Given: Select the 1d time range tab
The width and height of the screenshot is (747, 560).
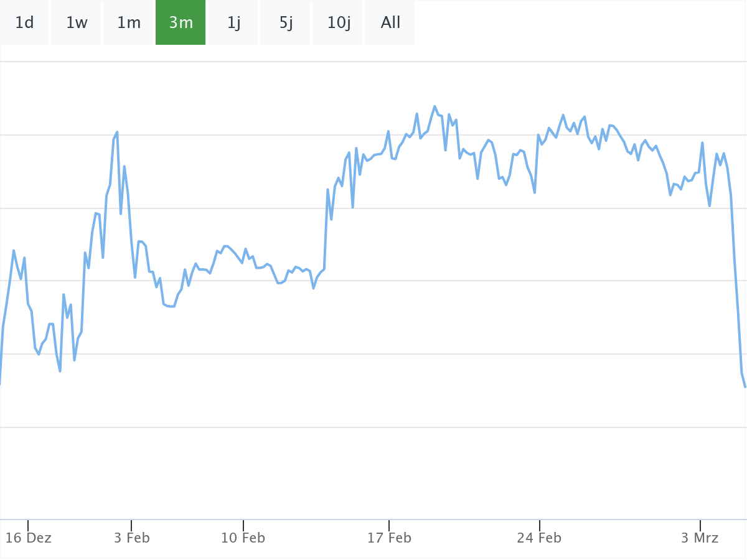Looking at the screenshot, I should coord(24,23).
